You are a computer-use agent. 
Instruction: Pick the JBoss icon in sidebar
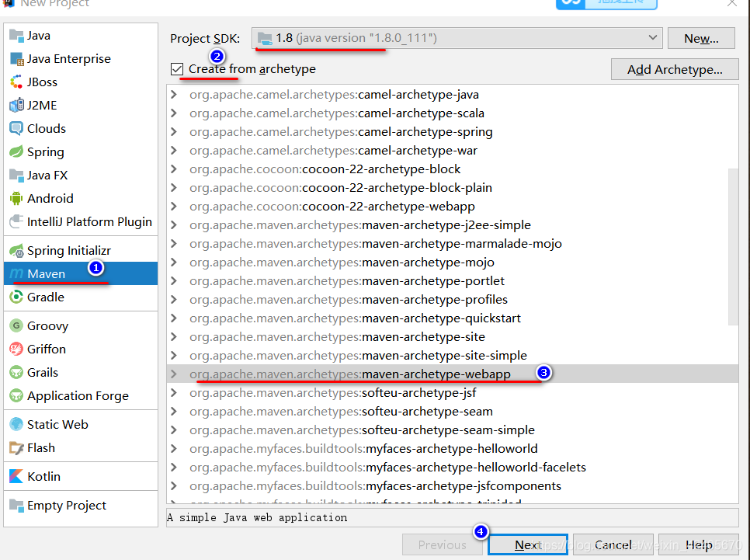click(16, 82)
